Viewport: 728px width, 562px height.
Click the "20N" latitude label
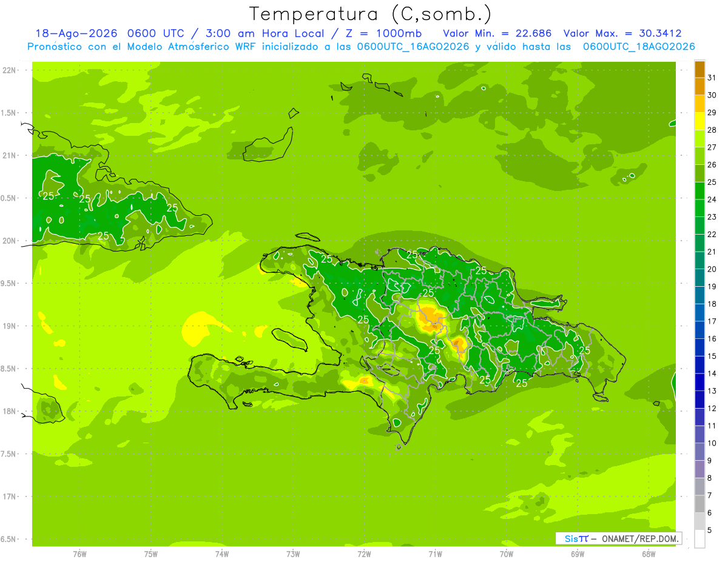coord(9,241)
